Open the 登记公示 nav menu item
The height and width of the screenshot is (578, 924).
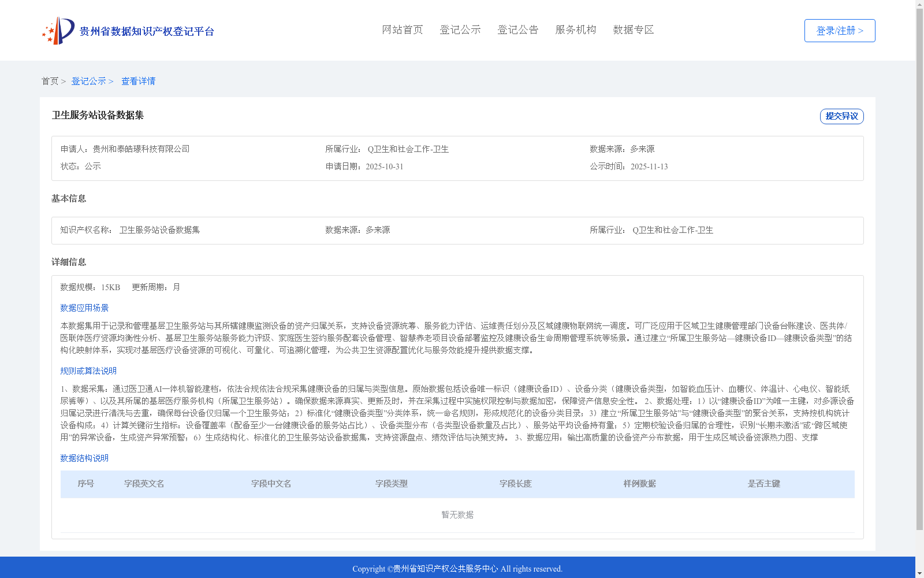coord(460,30)
